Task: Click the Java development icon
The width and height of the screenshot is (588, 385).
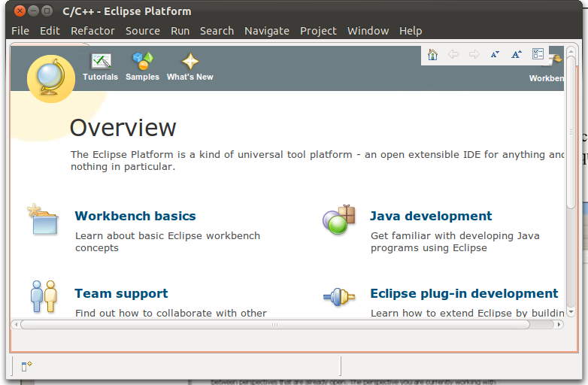Action: pos(338,220)
